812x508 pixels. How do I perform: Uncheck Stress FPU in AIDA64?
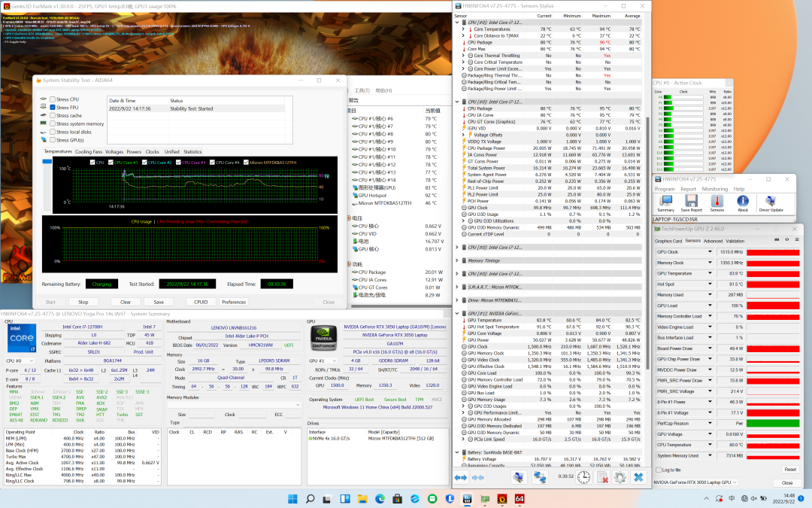(x=53, y=108)
